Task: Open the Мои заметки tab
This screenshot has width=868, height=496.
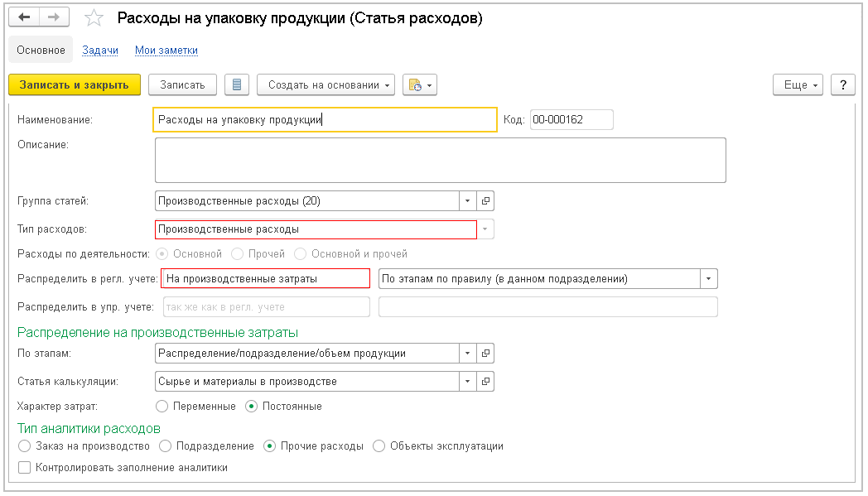Action: [x=166, y=51]
